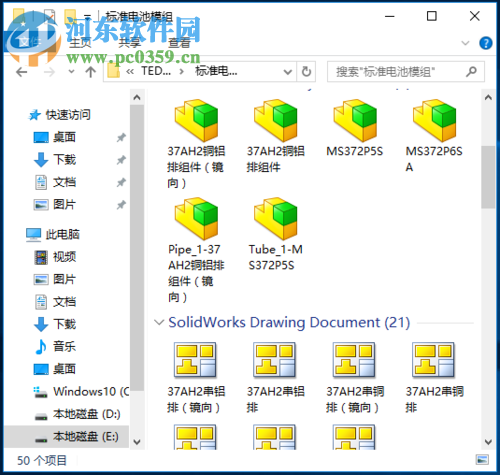This screenshot has height=475, width=500.
Task: Maximize the file explorer window
Action: tap(432, 16)
